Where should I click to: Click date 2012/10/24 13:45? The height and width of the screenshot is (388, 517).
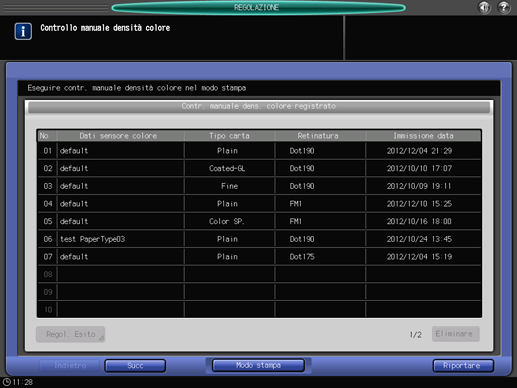pos(419,239)
